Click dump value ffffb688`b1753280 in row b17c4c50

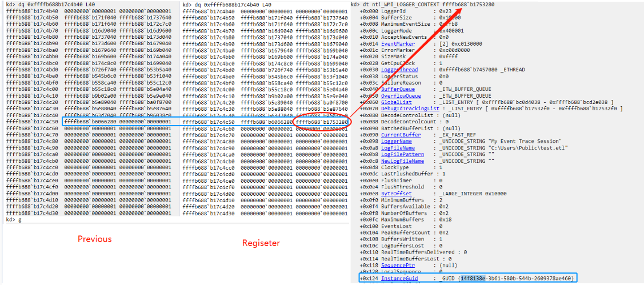pyautogui.click(x=322, y=122)
